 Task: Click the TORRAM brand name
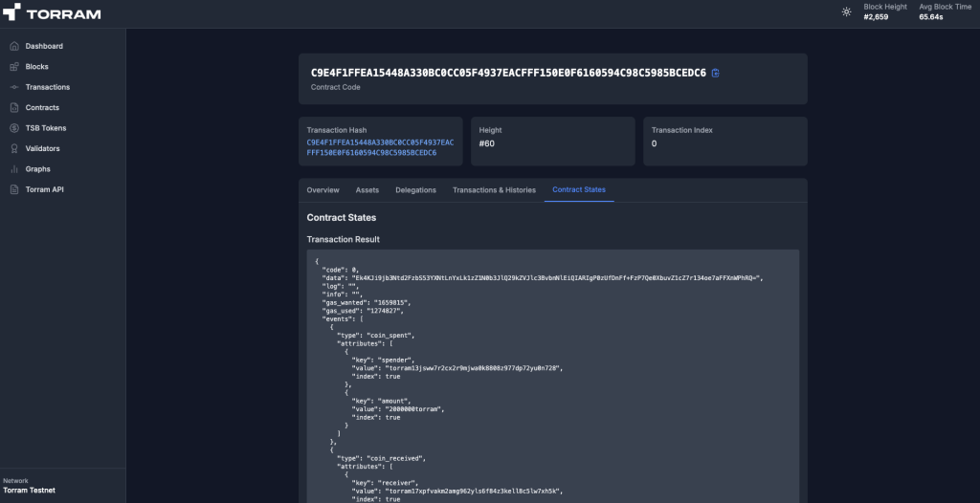(x=63, y=14)
